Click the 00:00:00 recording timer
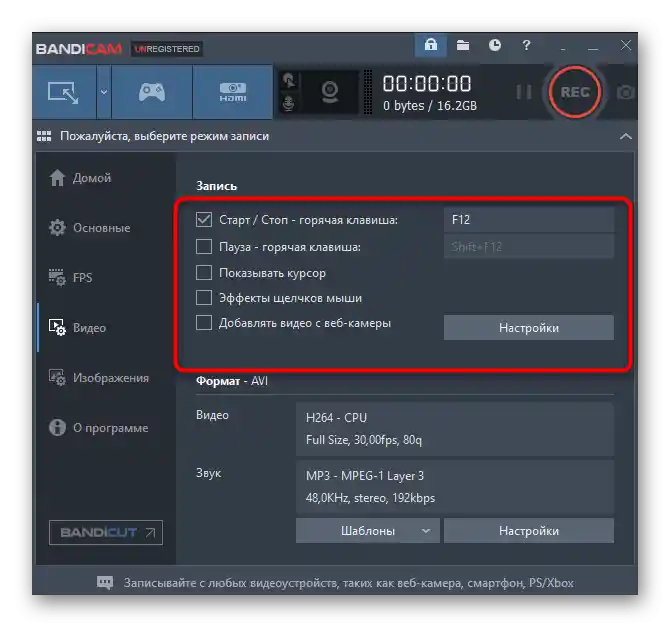670x627 pixels. pyautogui.click(x=427, y=83)
